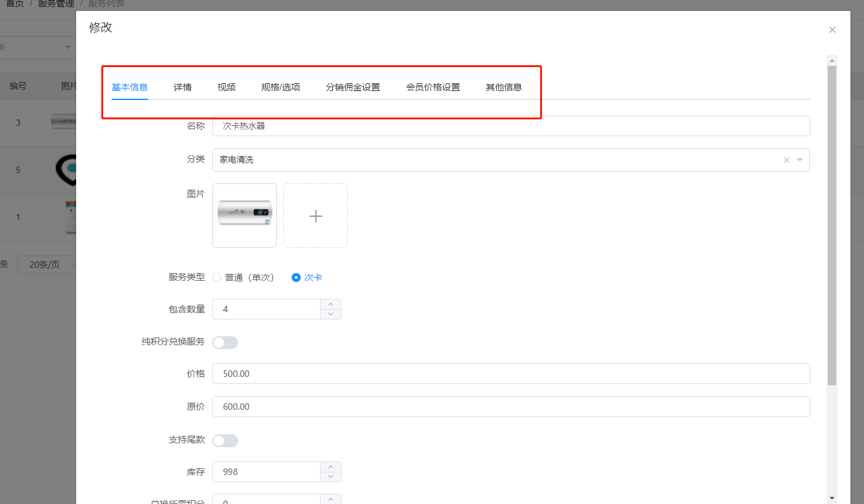Click the 原价 field showing 600.00
This screenshot has width=864, height=504.
pos(511,407)
